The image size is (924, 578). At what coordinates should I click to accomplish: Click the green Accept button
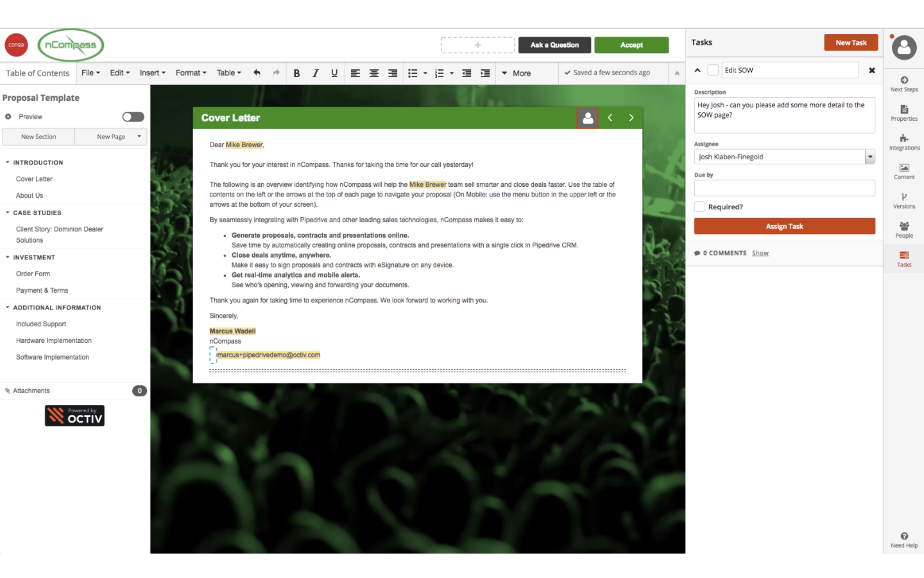coord(631,45)
